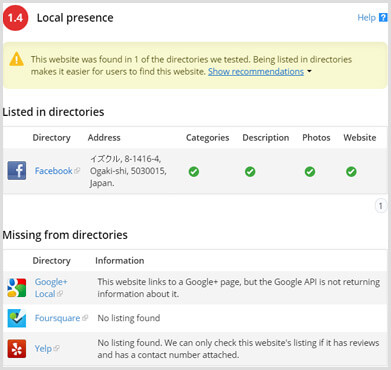Click the Help question mark icon
The height and width of the screenshot is (370, 391).
coord(383,18)
